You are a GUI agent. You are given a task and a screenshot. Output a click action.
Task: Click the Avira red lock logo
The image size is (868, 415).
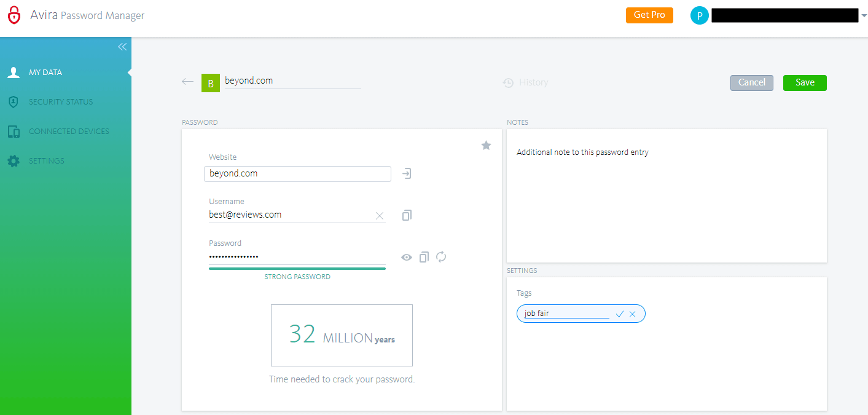(14, 15)
